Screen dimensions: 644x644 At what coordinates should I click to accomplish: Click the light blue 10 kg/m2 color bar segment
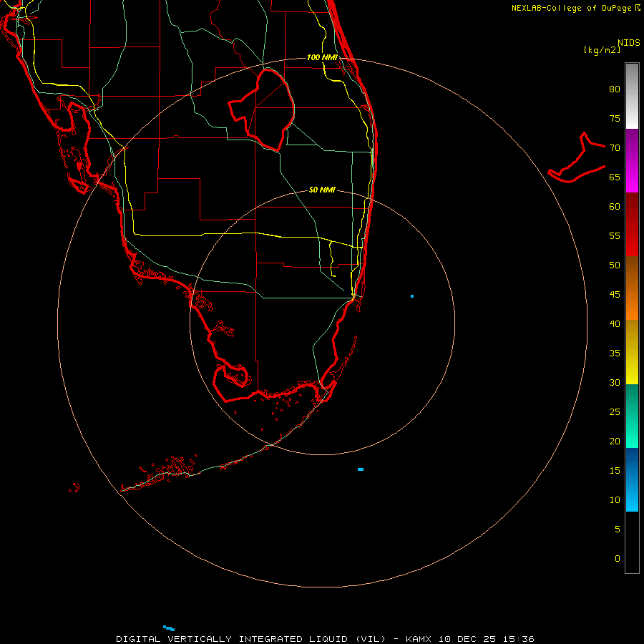(x=632, y=479)
